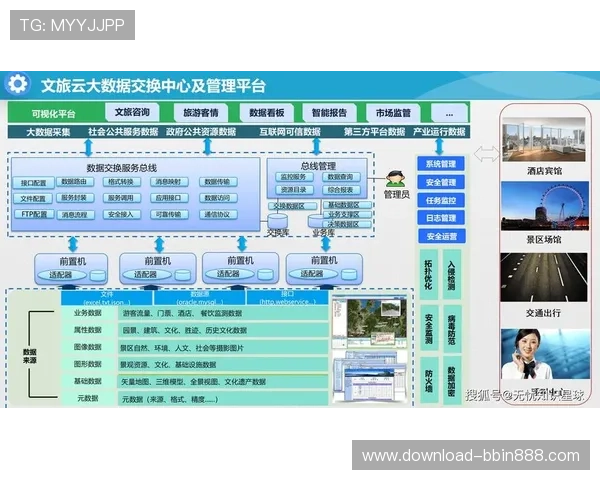Screen dimensions: 600x480
Task: Click the 文件配置 box
Action: click(33, 198)
